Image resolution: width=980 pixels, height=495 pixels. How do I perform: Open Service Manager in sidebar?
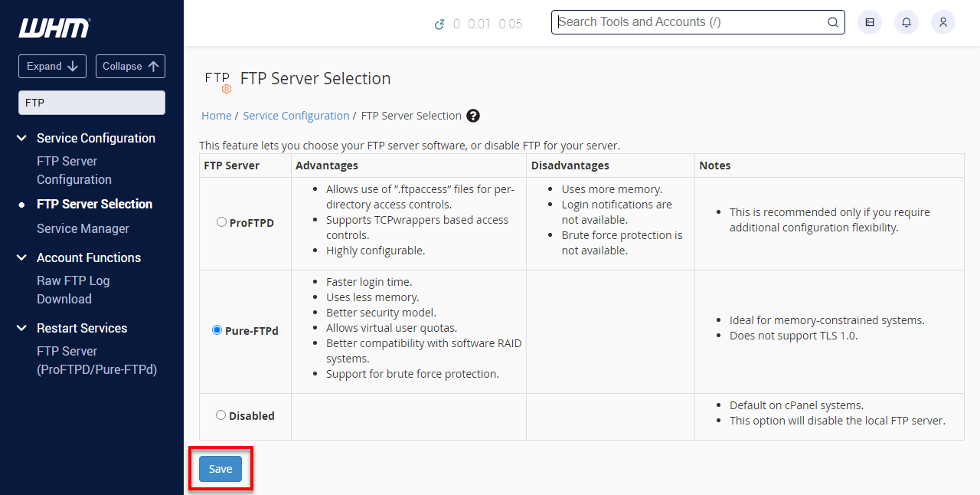point(83,228)
